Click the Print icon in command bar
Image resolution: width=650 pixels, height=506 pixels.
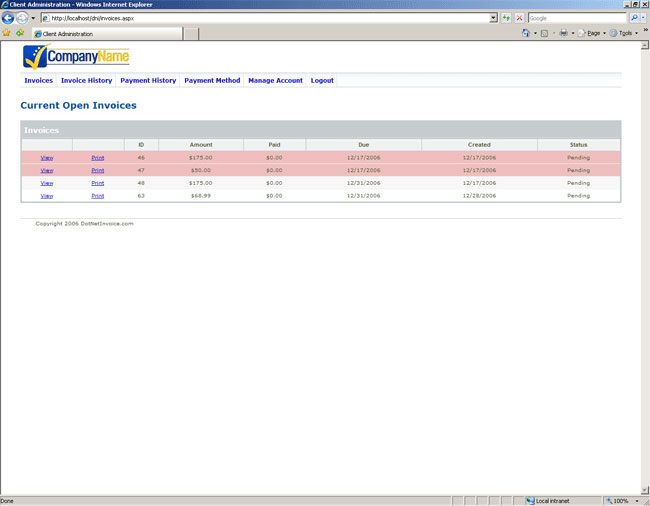point(563,33)
